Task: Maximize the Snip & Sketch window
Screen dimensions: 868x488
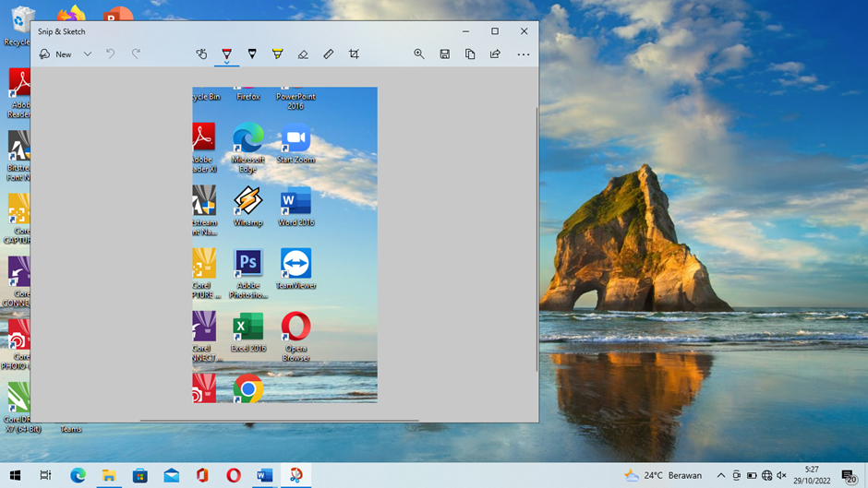Action: click(x=495, y=31)
